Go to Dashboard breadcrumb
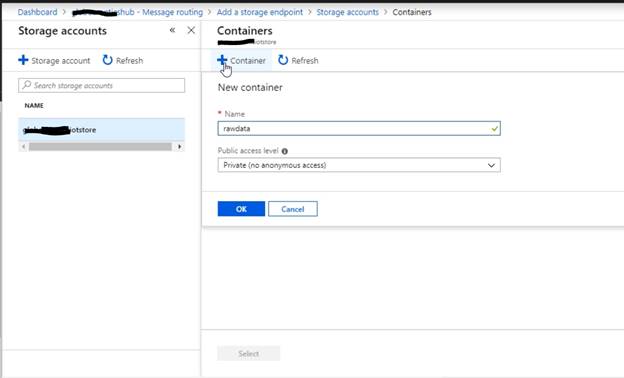Screen dimensions: 624x378 tap(37, 12)
